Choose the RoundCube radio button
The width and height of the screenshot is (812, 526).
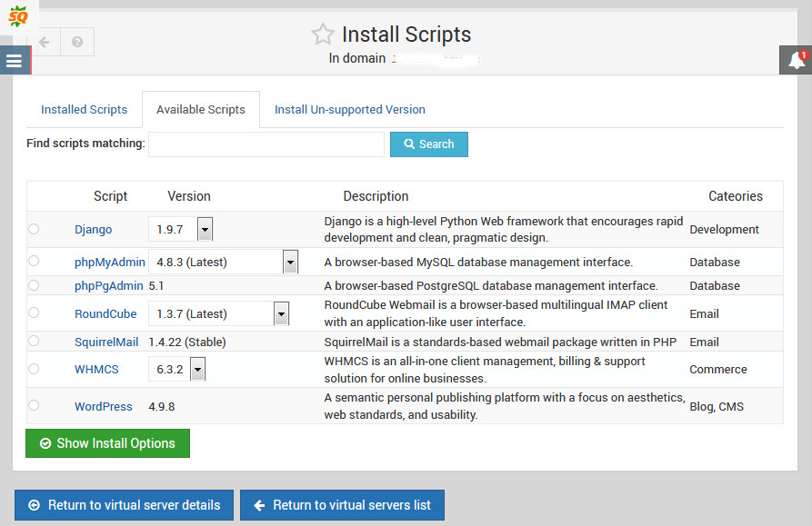[34, 313]
